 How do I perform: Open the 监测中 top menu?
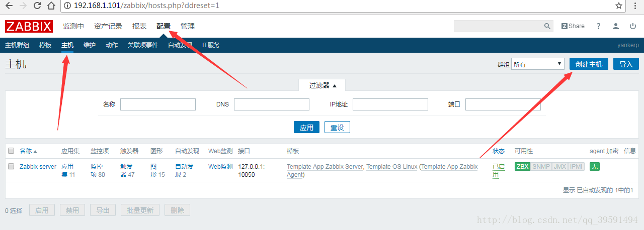click(73, 26)
